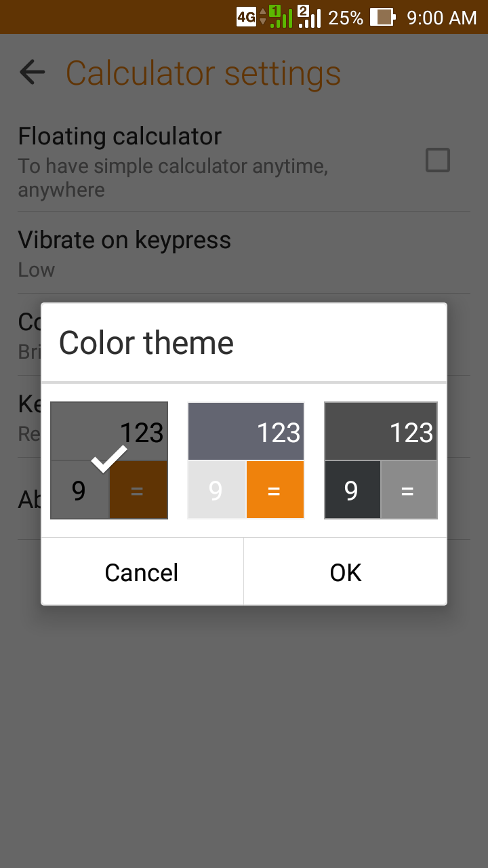Viewport: 488px width, 868px height.
Task: Tap the white checkmark on selected theme
Action: click(x=109, y=458)
